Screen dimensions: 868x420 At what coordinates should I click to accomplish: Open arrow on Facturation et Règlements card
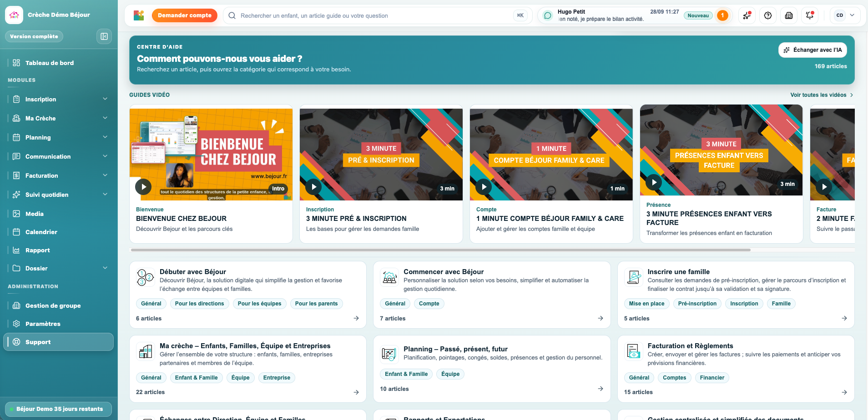844,392
